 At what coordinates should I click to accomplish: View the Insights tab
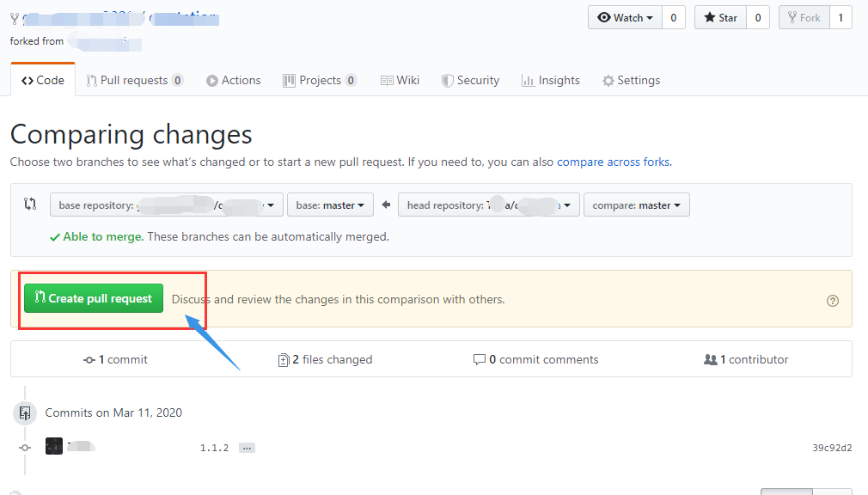tap(550, 80)
